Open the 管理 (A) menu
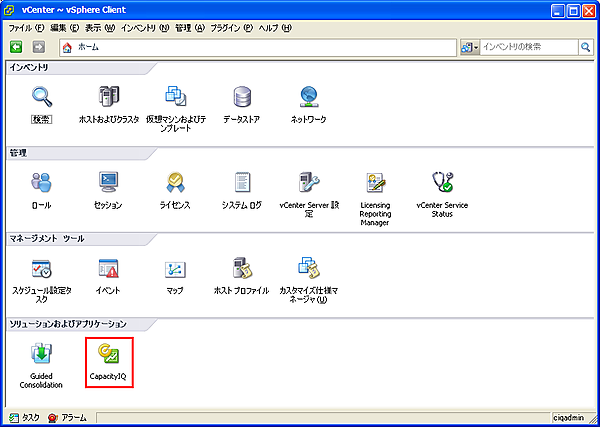Image resolution: width=600 pixels, height=427 pixels. pos(190,28)
